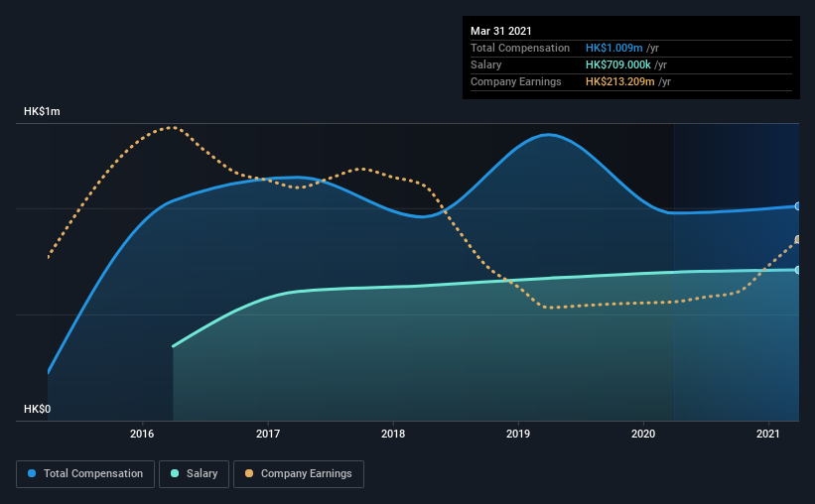
Task: Click the HK$1.009m total compensation value
Action: pos(613,48)
